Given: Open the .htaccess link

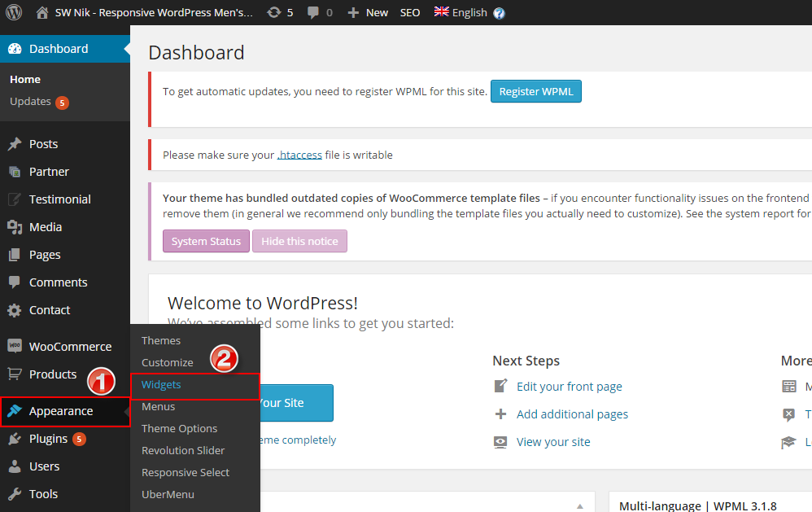Looking at the screenshot, I should (x=300, y=155).
